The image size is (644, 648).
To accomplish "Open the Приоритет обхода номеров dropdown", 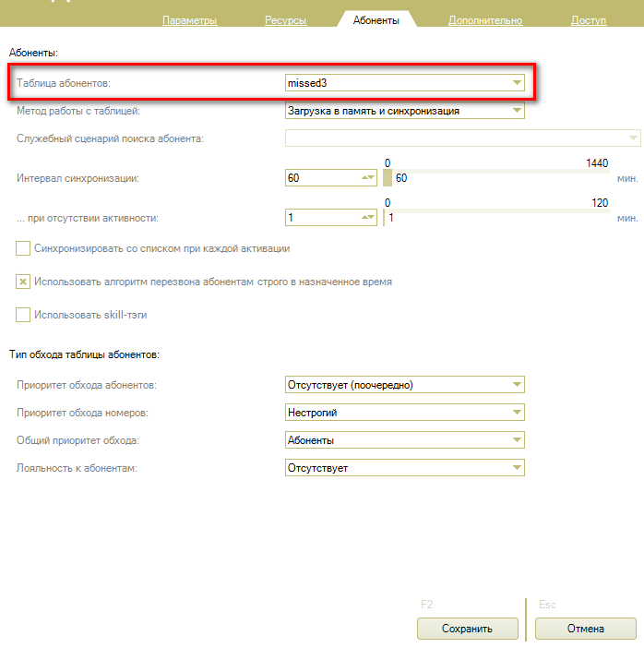I will (517, 413).
